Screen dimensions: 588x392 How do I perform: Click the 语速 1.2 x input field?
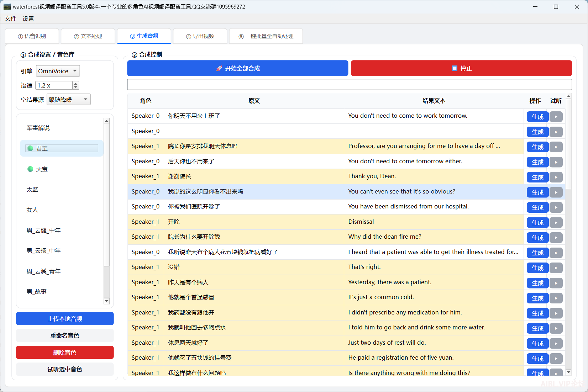click(x=54, y=85)
